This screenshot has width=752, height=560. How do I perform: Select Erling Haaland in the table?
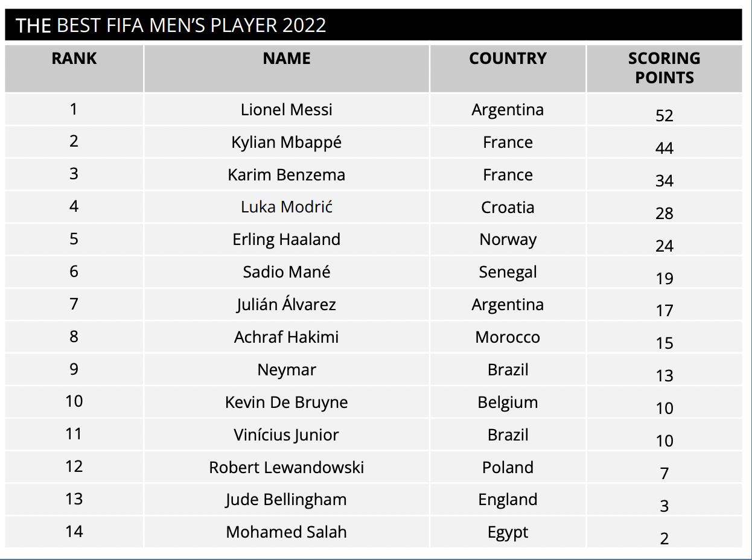(287, 240)
